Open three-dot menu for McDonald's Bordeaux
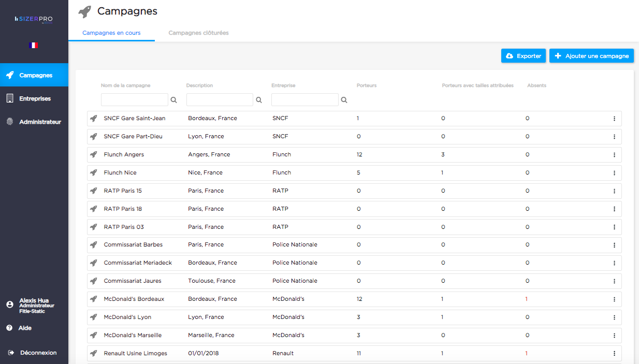 click(x=614, y=299)
